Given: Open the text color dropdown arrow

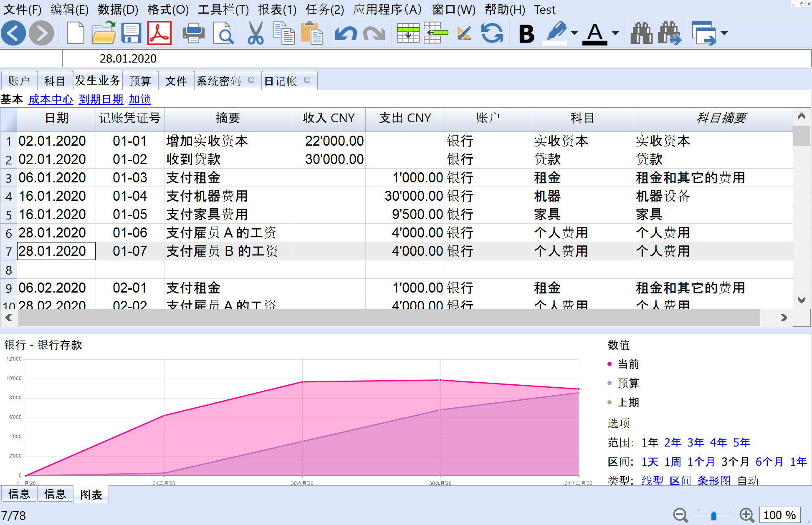Looking at the screenshot, I should (615, 33).
